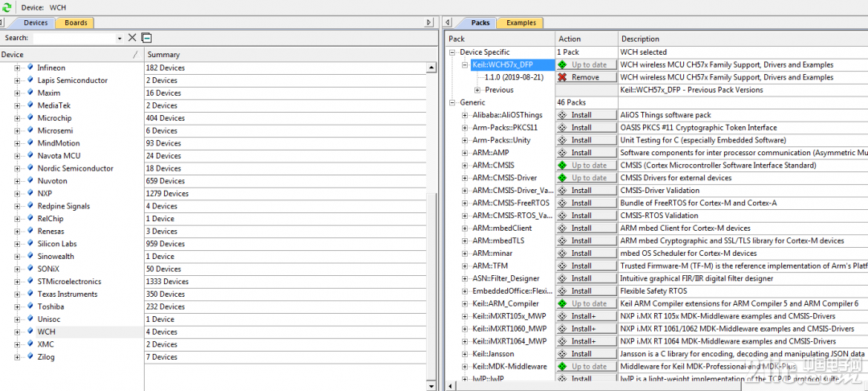Switch to the Boards tab

point(76,23)
